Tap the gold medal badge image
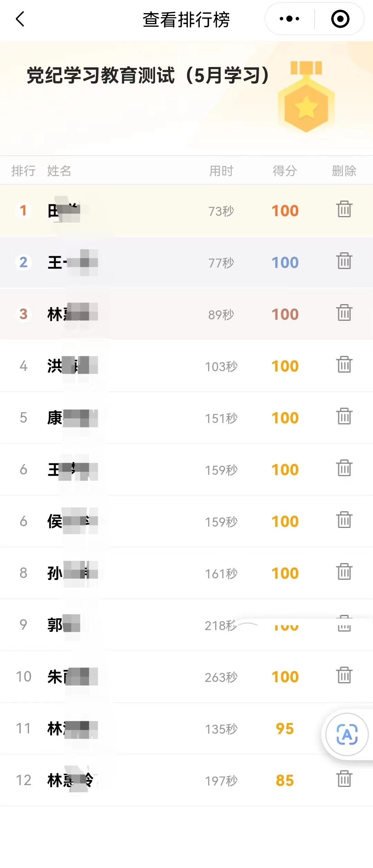The height and width of the screenshot is (868, 373). point(306,97)
